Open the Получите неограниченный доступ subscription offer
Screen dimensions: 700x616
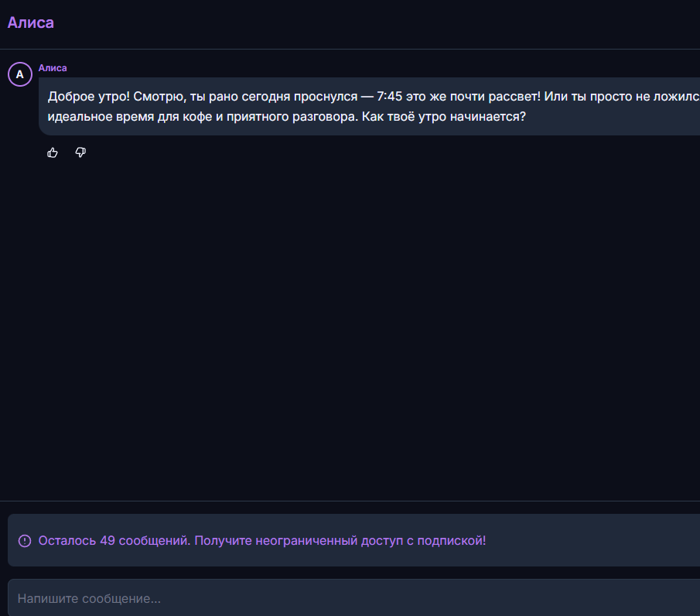click(x=340, y=540)
